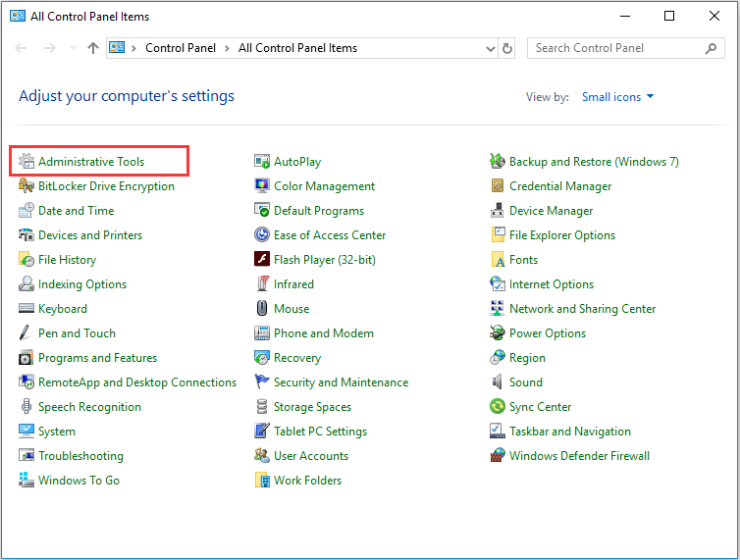Open the Administrative Tools icon
Viewport: 740px width, 560px height.
(x=26, y=162)
